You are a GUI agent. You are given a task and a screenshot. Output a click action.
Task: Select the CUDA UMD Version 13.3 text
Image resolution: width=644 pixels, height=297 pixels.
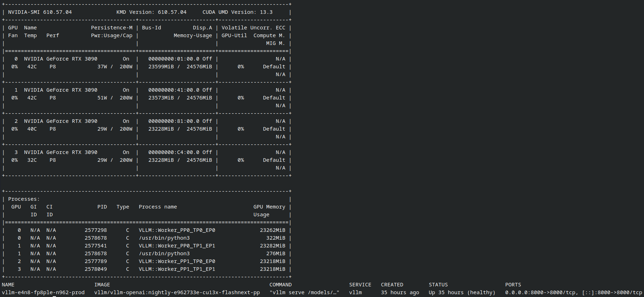[x=238, y=12]
